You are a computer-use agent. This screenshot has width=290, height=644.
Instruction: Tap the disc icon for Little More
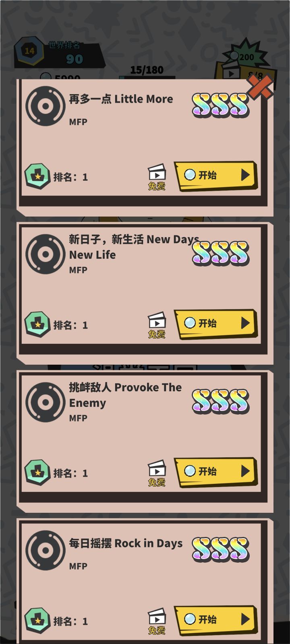[46, 106]
